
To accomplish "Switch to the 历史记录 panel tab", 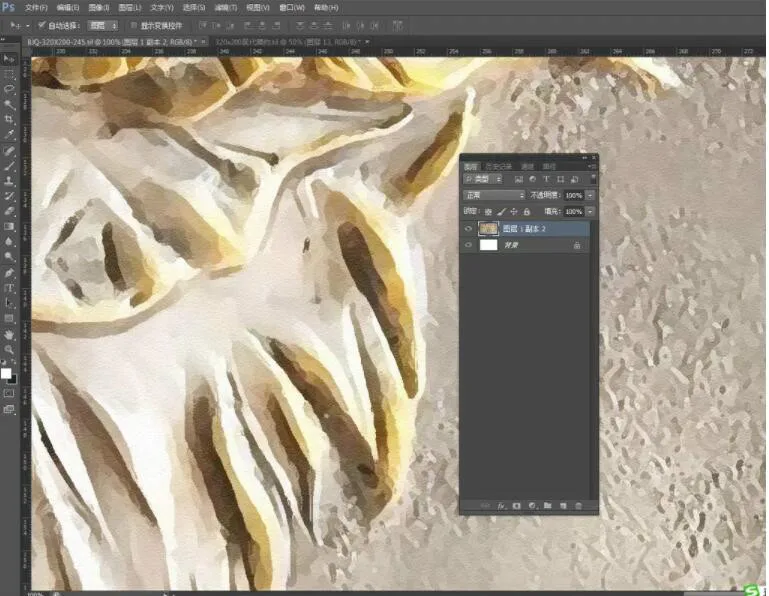I will [x=499, y=167].
